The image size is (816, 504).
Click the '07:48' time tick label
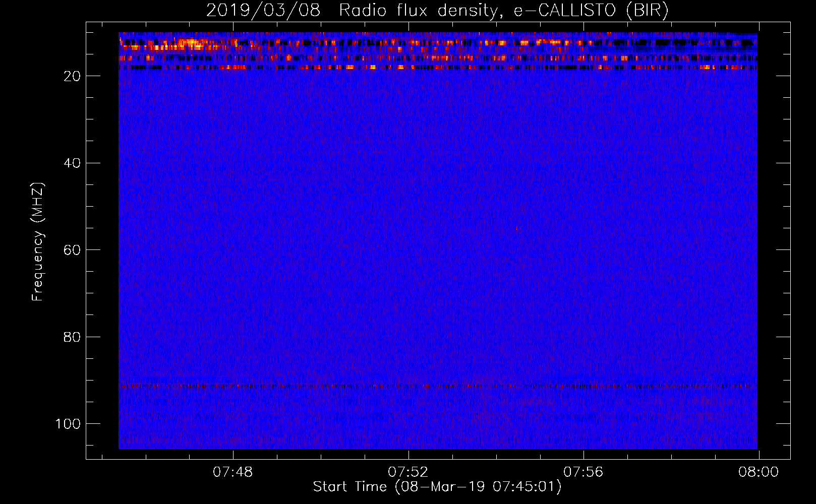pyautogui.click(x=232, y=472)
